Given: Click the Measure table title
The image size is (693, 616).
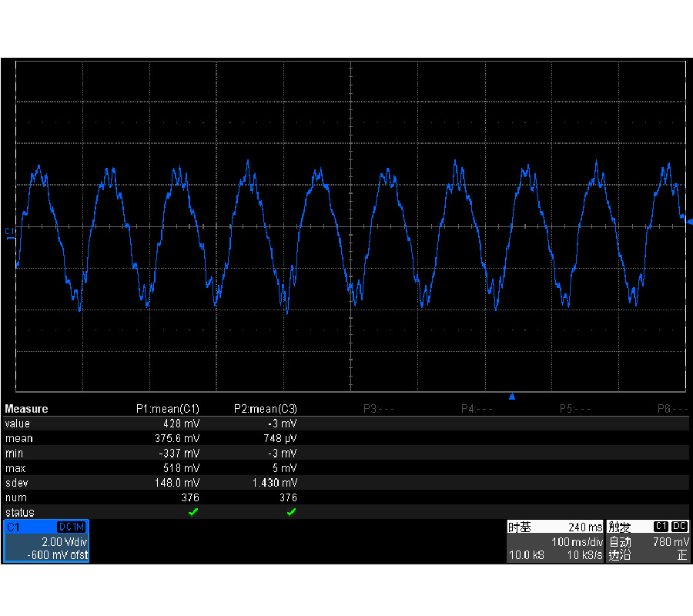Looking at the screenshot, I should (26, 409).
